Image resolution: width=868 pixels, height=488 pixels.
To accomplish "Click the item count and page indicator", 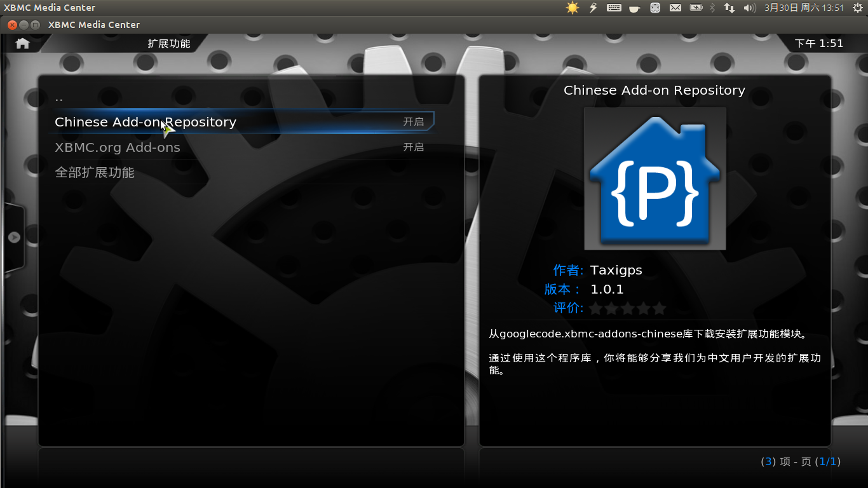I will tap(801, 462).
